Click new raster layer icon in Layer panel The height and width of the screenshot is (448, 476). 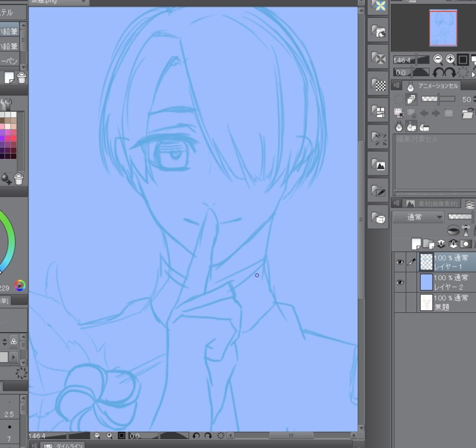(x=416, y=243)
